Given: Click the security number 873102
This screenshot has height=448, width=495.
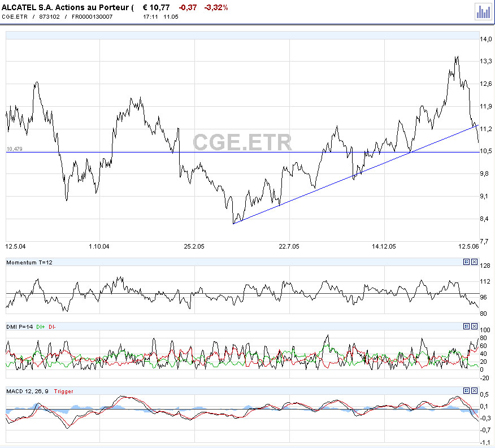Looking at the screenshot, I should [x=49, y=17].
